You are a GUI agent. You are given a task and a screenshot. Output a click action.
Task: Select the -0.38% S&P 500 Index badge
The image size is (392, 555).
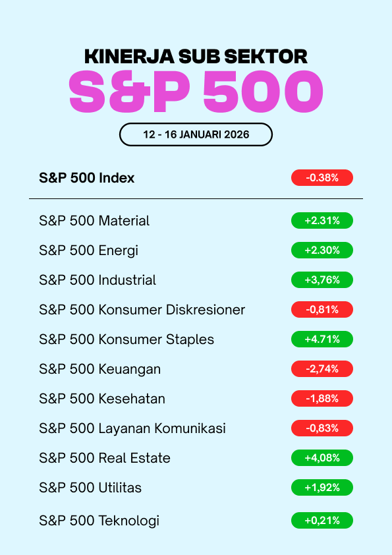pyautogui.click(x=322, y=178)
